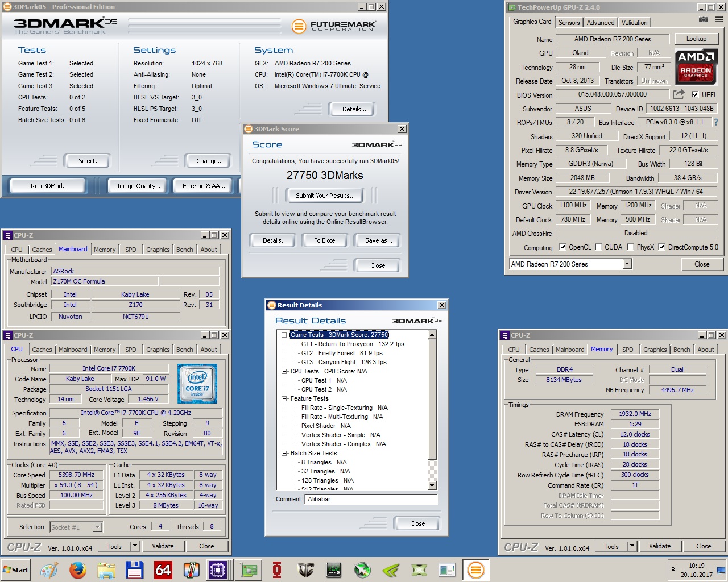Click Image Quality... button in 3DMark05
Viewport: 728px width, 582px height.
[x=138, y=186]
